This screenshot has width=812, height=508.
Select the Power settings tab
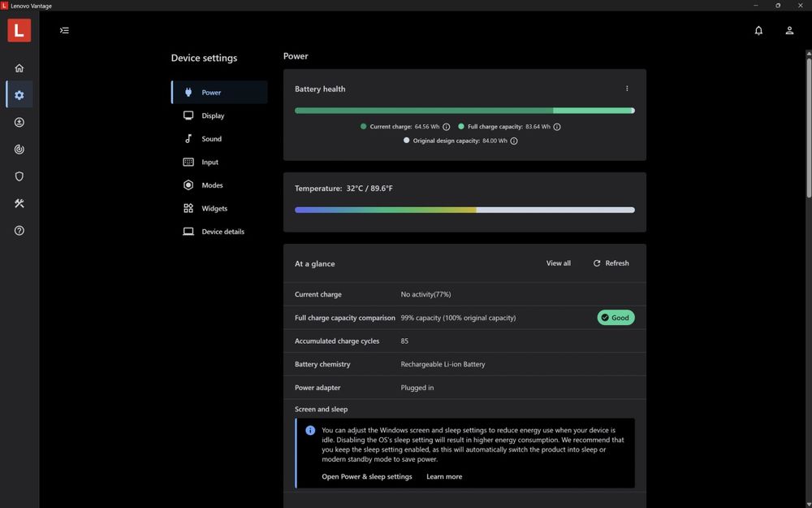(219, 93)
